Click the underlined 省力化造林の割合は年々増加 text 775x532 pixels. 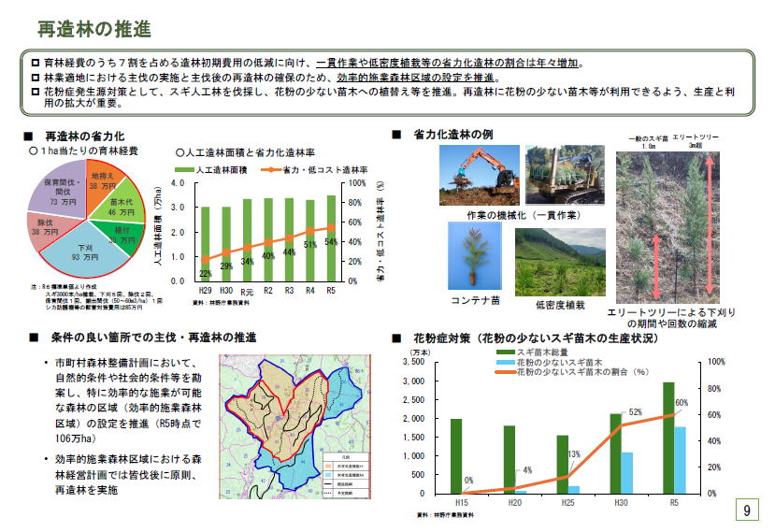click(505, 64)
